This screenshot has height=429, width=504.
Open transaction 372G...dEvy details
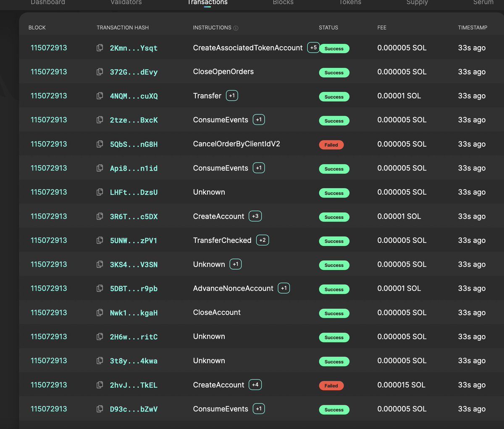point(134,72)
